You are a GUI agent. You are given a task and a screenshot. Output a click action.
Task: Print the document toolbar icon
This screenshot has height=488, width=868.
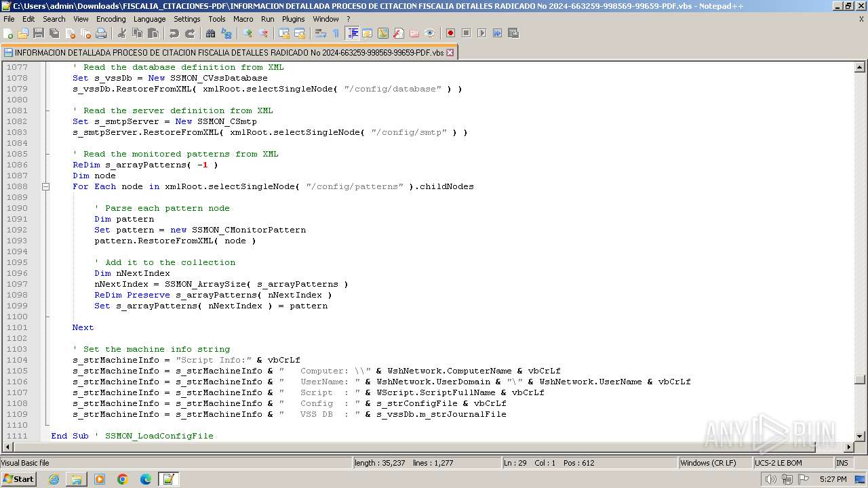pos(101,33)
